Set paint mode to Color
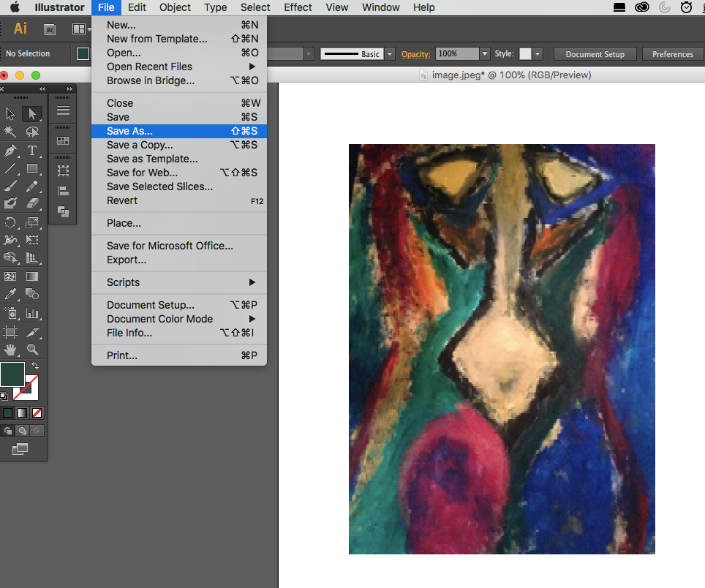705x588 pixels. [x=7, y=412]
